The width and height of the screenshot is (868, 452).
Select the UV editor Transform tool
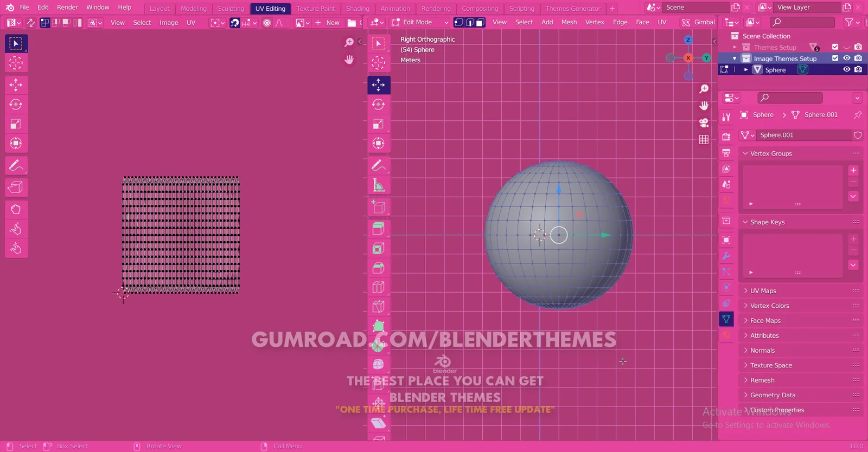(x=16, y=144)
